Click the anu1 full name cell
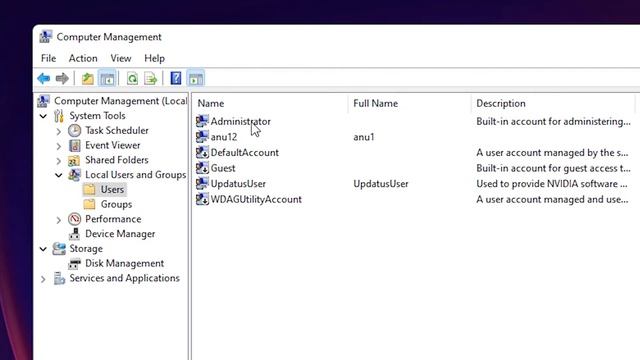640x360 pixels. (x=364, y=137)
